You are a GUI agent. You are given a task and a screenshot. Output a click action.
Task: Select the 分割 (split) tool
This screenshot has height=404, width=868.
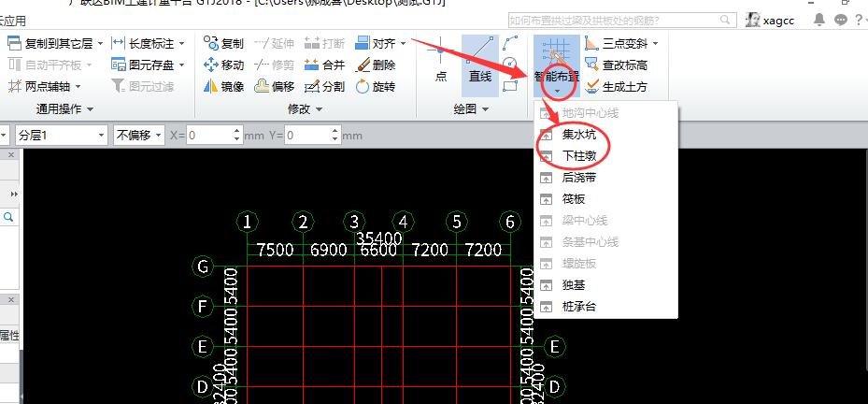[324, 86]
